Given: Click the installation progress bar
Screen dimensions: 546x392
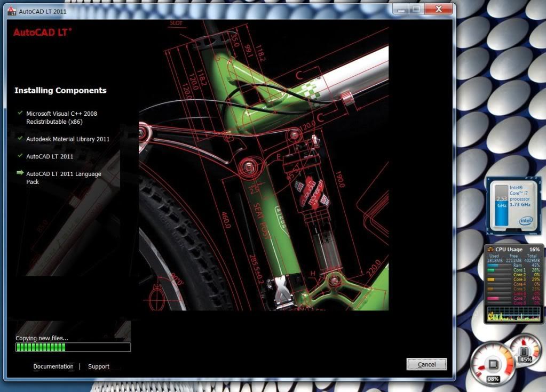Looking at the screenshot, I should 73,347.
